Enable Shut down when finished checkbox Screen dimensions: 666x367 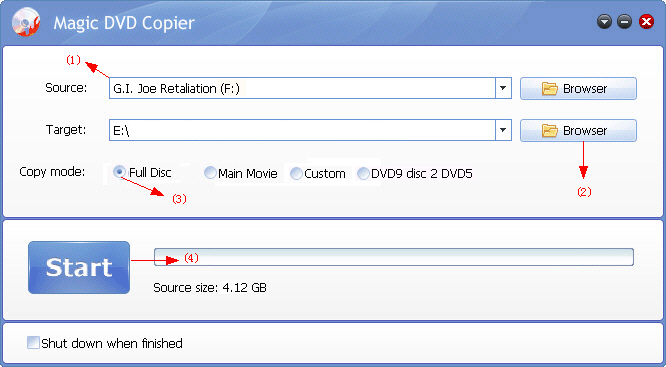click(x=33, y=342)
